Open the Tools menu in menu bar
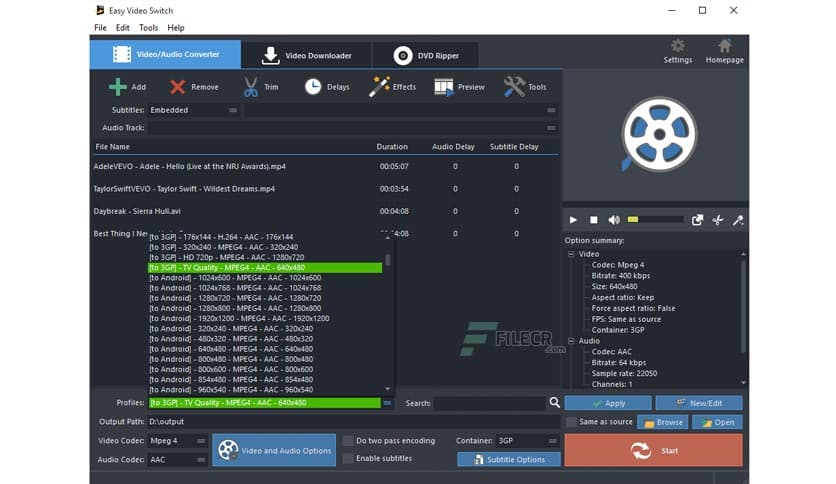836x484 pixels. (x=148, y=28)
